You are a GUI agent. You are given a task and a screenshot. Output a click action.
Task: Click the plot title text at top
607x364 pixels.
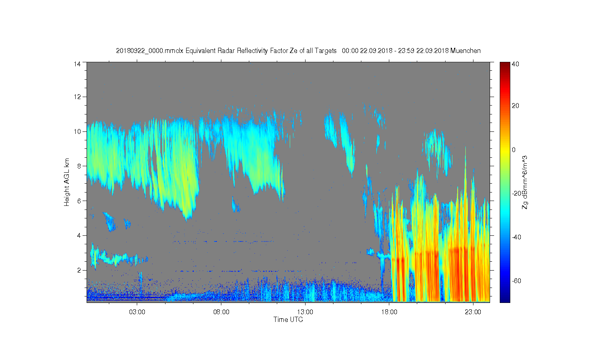point(298,51)
